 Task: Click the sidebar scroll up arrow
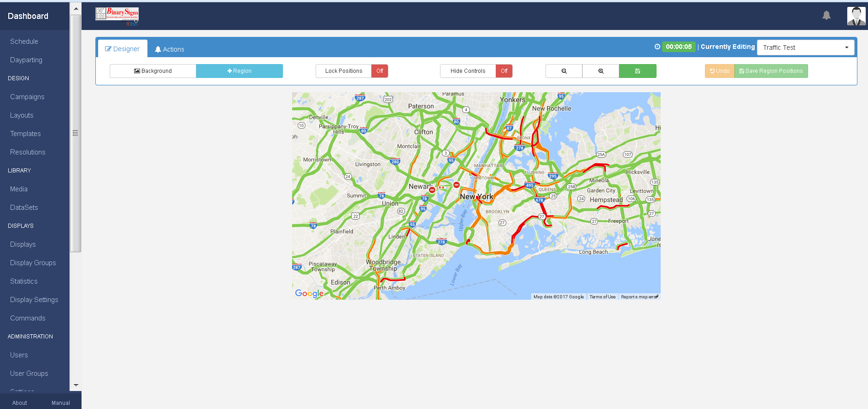coord(76,8)
